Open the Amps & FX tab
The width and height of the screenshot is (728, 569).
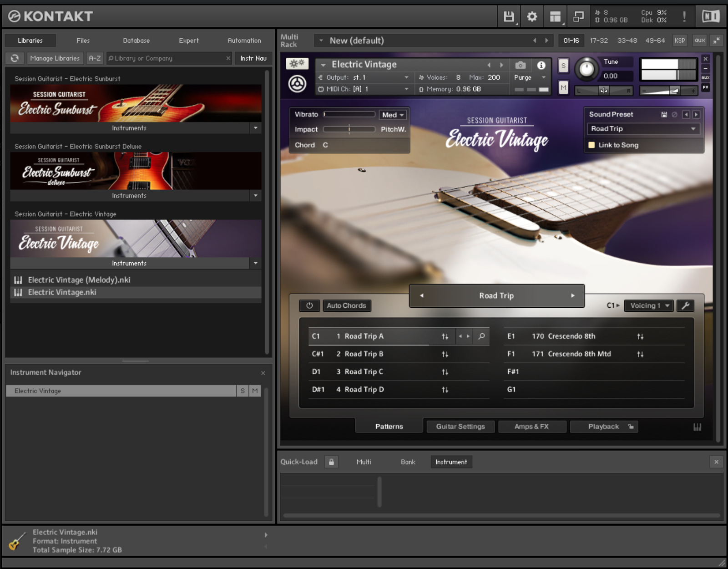(532, 427)
